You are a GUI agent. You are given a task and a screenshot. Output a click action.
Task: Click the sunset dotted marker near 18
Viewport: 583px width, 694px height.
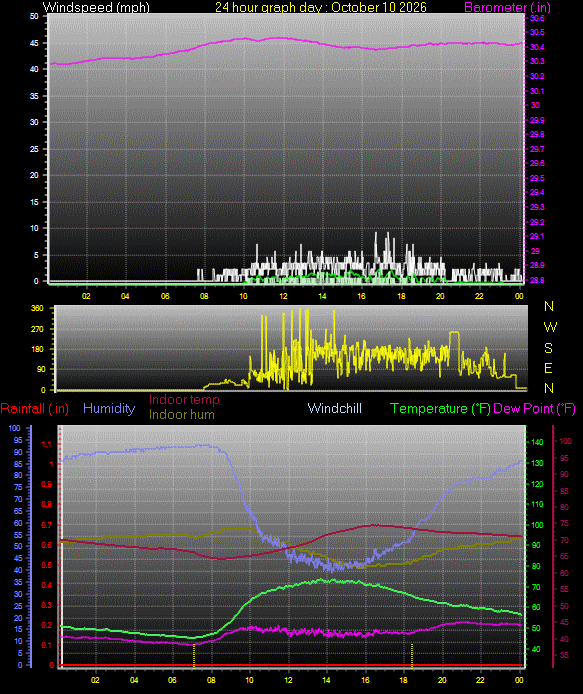412,655
